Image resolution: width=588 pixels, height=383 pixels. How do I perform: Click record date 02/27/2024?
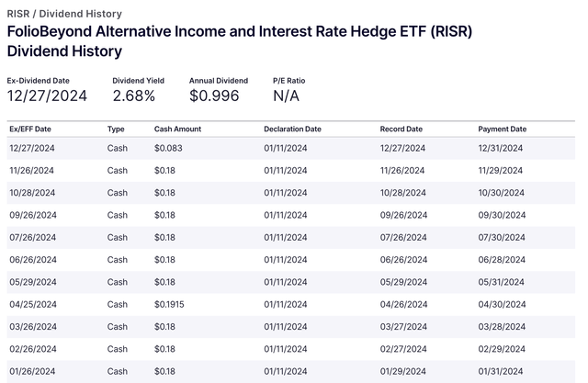pos(403,349)
